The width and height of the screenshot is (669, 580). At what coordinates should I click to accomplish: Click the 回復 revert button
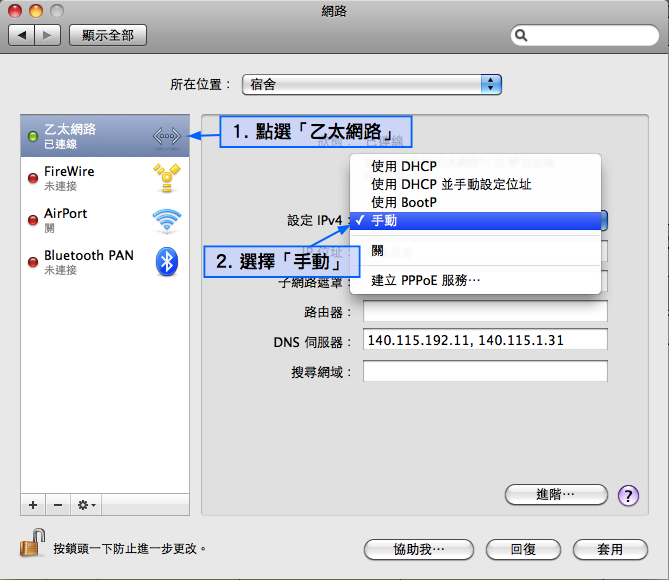[523, 549]
